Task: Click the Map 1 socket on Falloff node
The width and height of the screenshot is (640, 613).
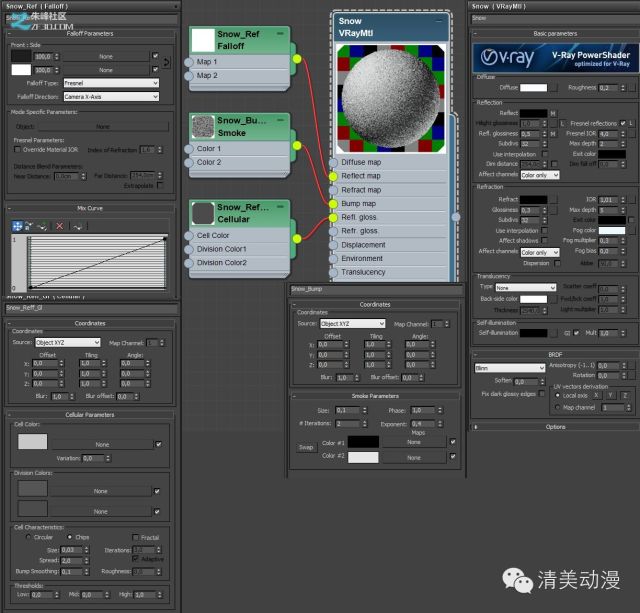Action: tap(189, 62)
